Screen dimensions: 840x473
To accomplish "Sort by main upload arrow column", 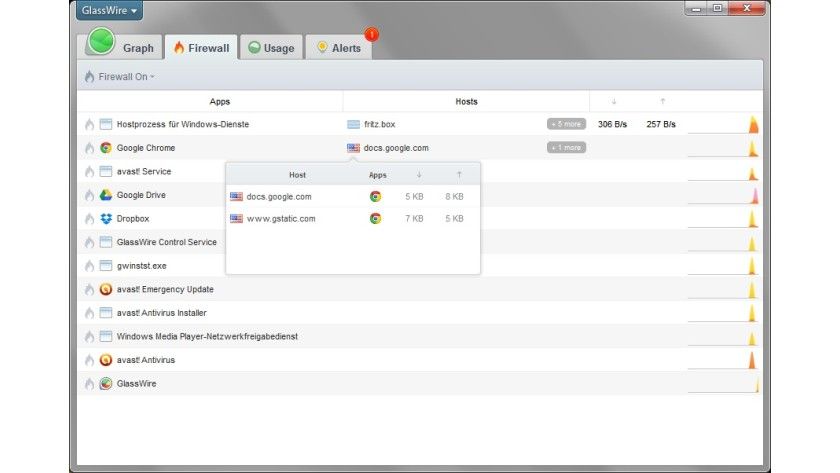I will (x=663, y=101).
